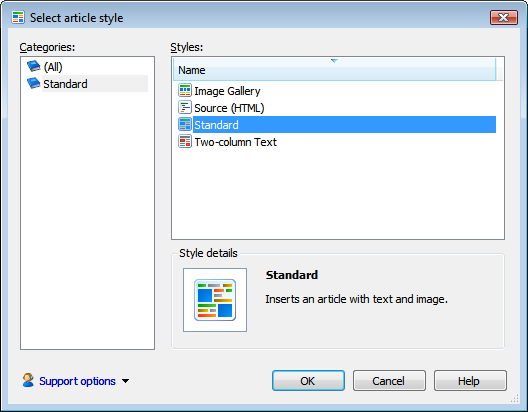Choose the Source (HTML) style
The height and width of the screenshot is (412, 528).
tap(229, 108)
